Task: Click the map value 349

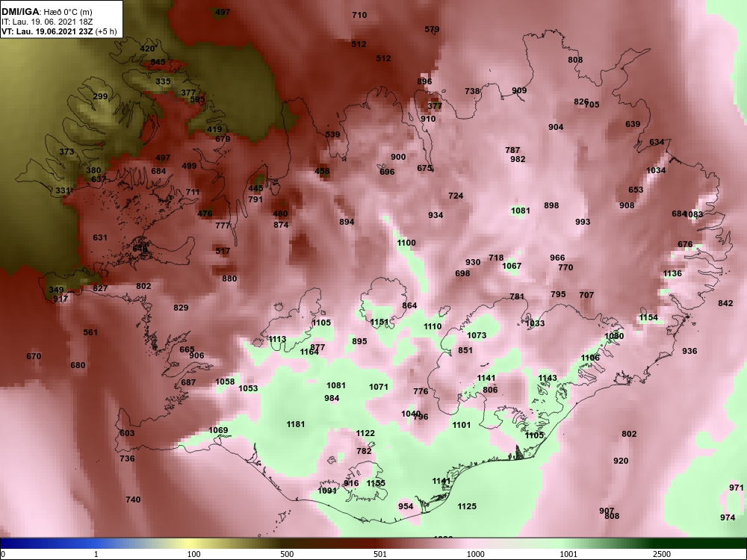Action: (56, 290)
